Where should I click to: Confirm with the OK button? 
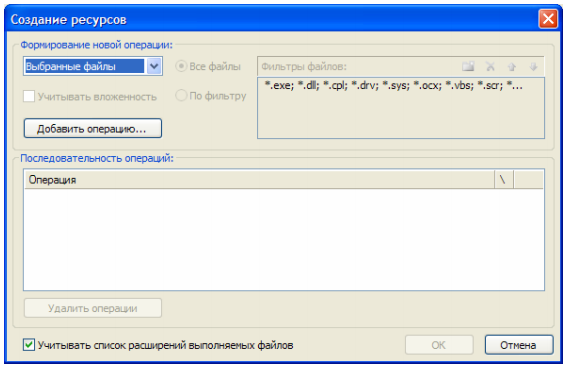tap(439, 345)
